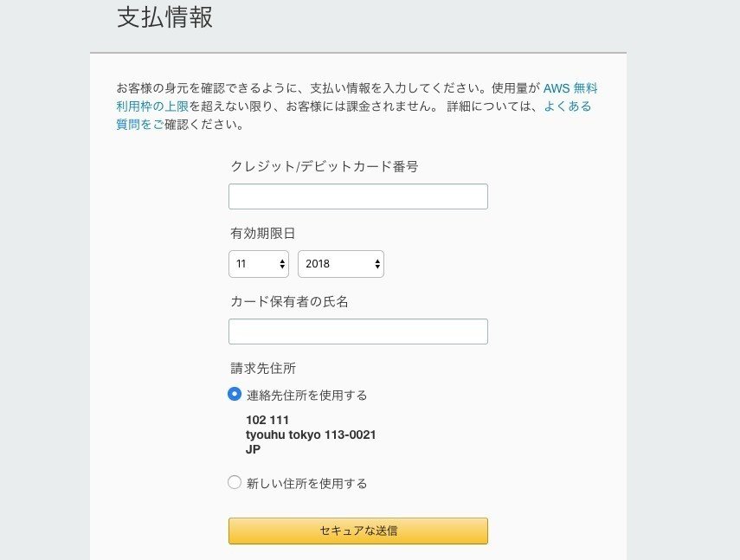Choose the 新しい住所を使用する radio button
Viewport: 740px width, 560px height.
tap(235, 483)
